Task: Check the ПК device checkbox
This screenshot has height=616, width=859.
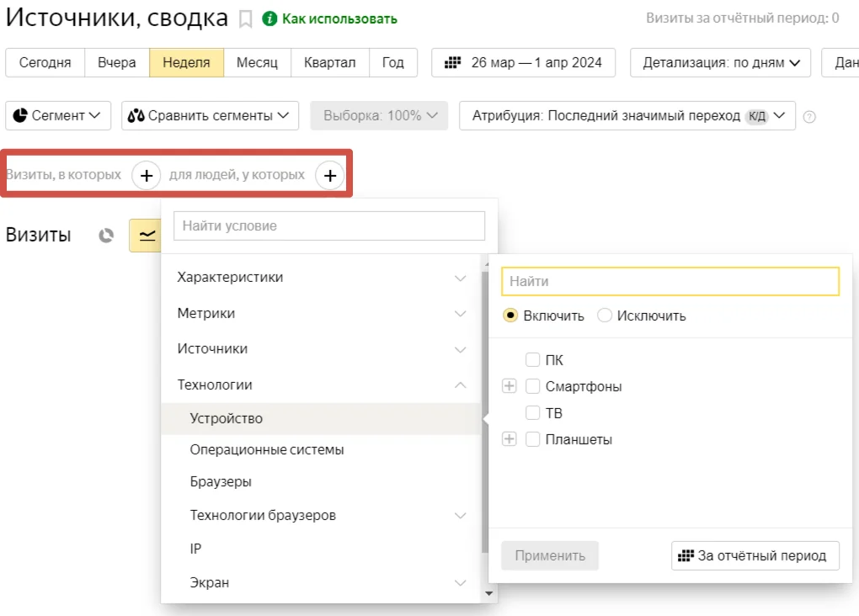Action: (532, 359)
